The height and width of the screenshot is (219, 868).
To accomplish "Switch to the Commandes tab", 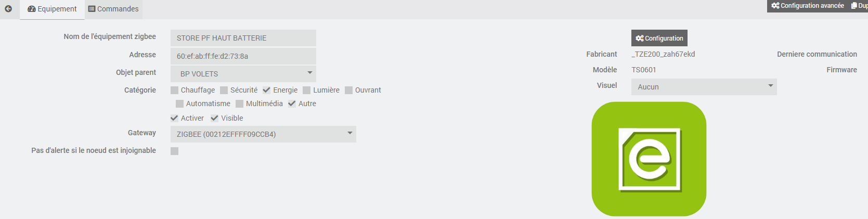I will tap(113, 9).
